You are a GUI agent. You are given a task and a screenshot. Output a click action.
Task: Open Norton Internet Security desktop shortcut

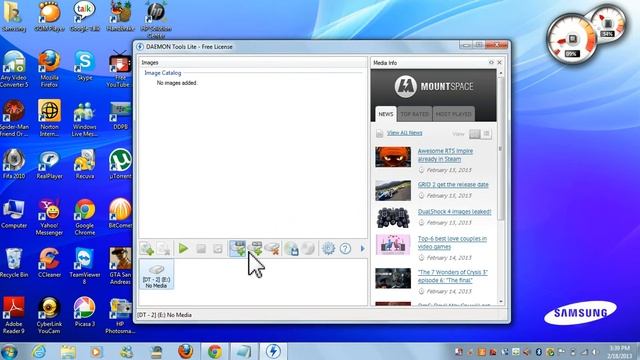coord(49,118)
